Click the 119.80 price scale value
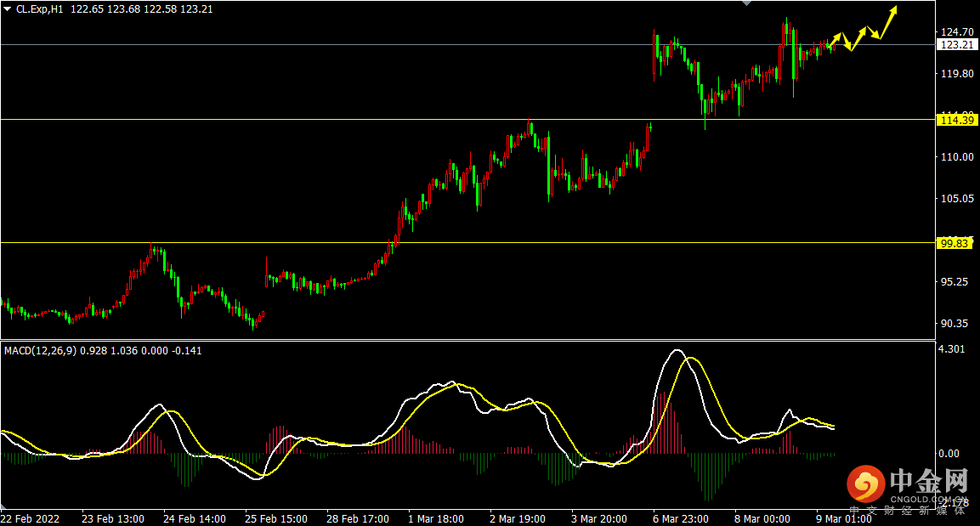The image size is (980, 526). tap(957, 74)
